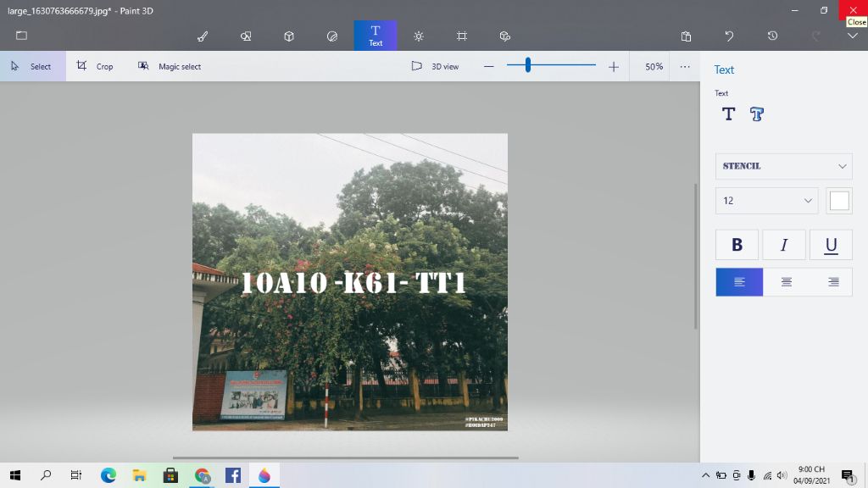
Task: Open the text color swatch
Action: tap(839, 200)
